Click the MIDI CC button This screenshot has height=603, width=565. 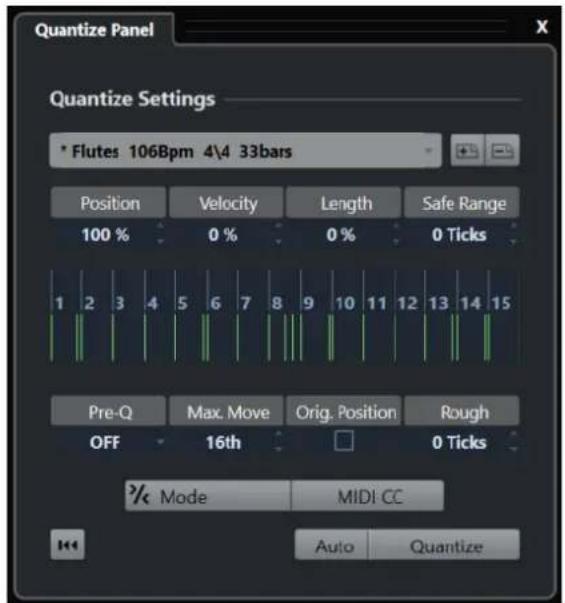tap(368, 496)
